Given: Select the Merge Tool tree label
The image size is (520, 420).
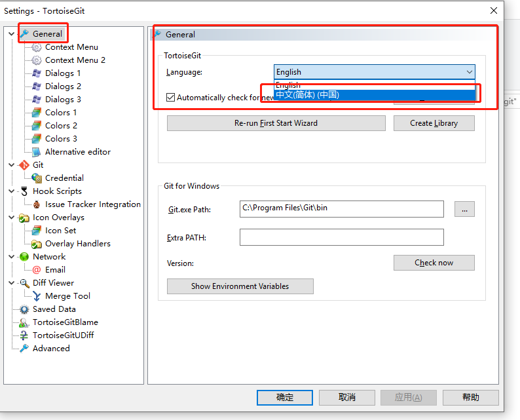Looking at the screenshot, I should point(67,296).
